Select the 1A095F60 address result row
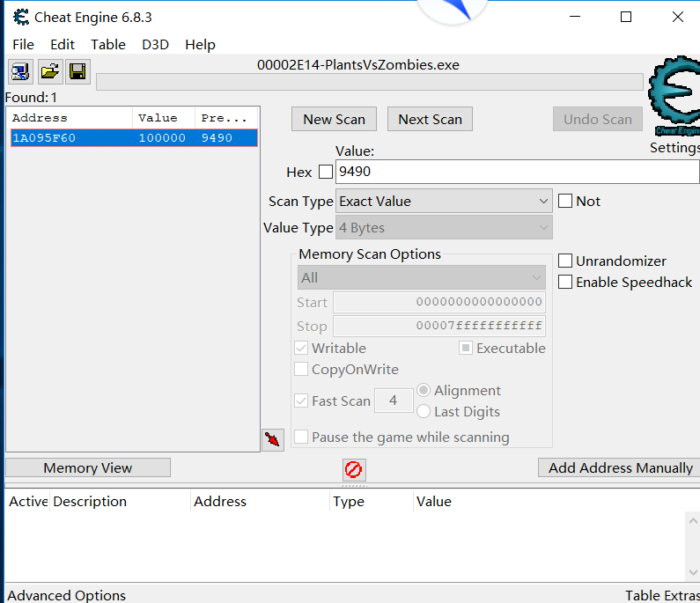The height and width of the screenshot is (603, 700). (x=134, y=137)
